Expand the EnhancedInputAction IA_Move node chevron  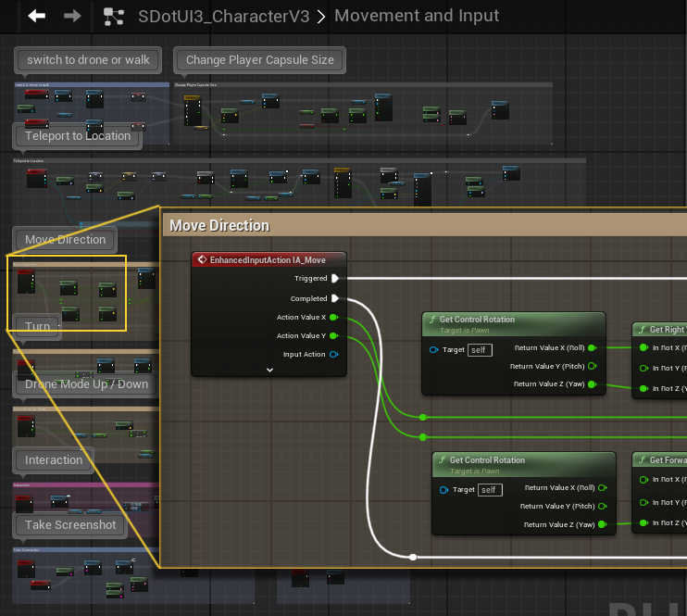point(269,369)
